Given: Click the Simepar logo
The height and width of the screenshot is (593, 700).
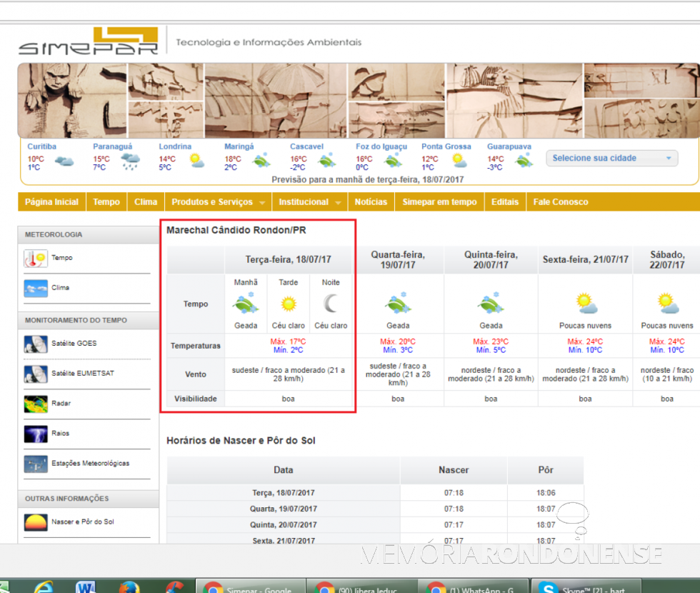Looking at the screenshot, I should 88,42.
